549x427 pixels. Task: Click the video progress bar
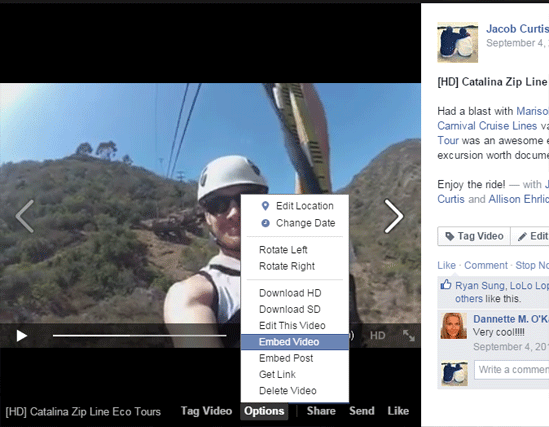coord(139,336)
